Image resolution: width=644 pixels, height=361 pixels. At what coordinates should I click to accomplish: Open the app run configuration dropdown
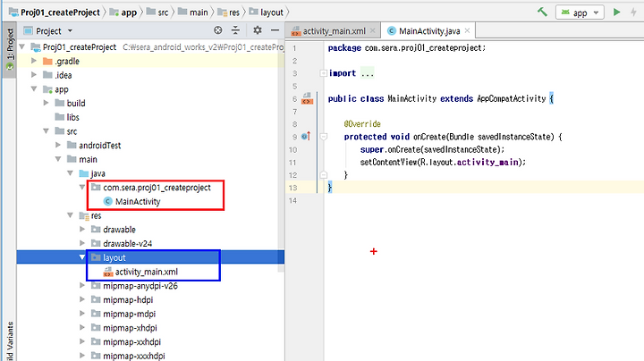pyautogui.click(x=580, y=13)
